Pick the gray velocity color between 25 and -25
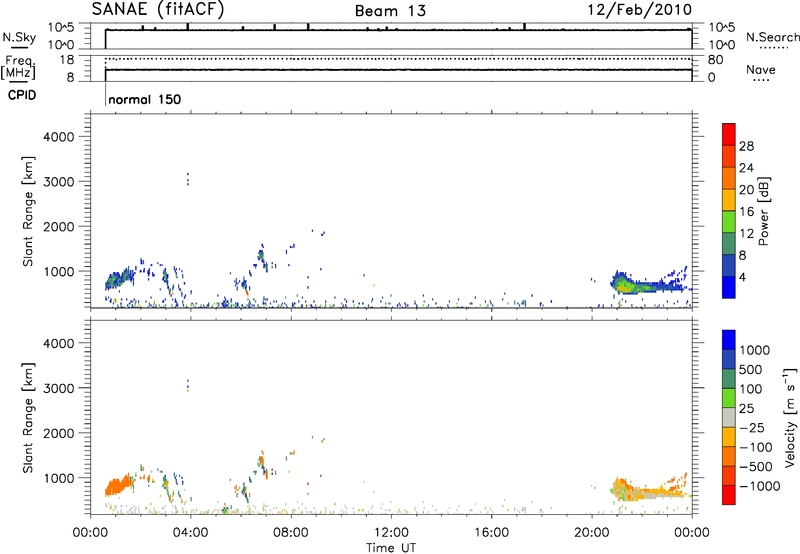Screen dimensions: 800x554 click(729, 417)
